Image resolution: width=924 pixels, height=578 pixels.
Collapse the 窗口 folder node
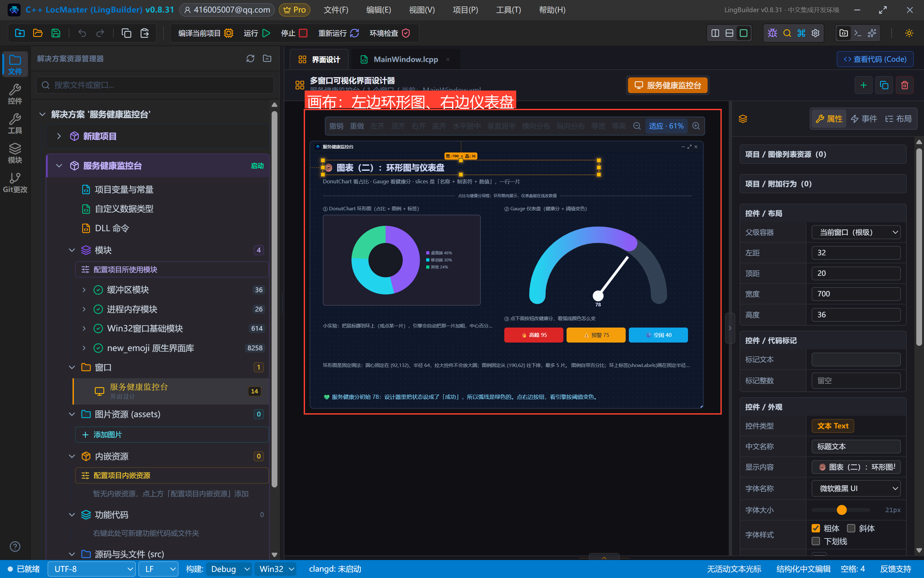click(x=72, y=367)
